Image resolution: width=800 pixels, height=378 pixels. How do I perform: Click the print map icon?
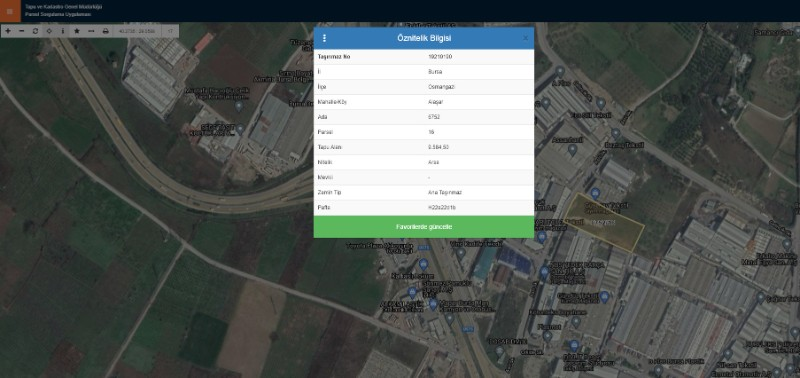[x=106, y=31]
